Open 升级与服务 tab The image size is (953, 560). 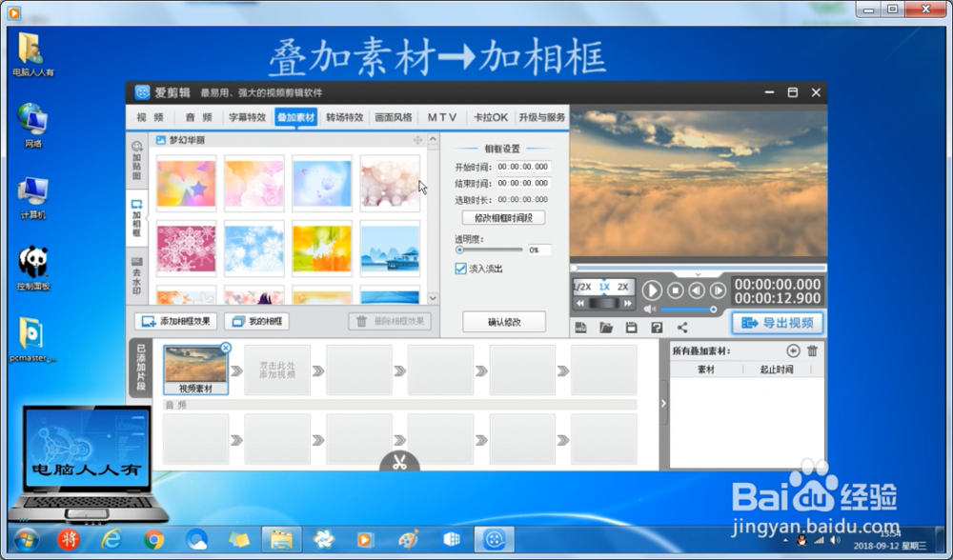541,117
